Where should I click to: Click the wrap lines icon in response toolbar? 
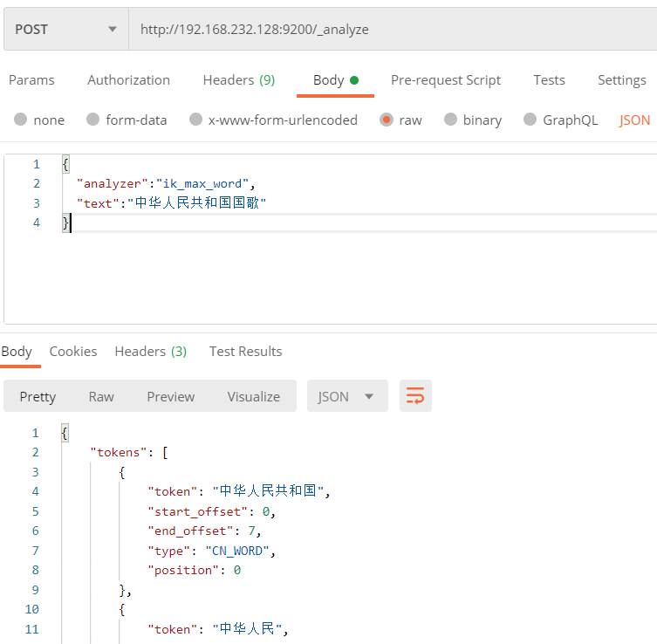click(x=415, y=396)
